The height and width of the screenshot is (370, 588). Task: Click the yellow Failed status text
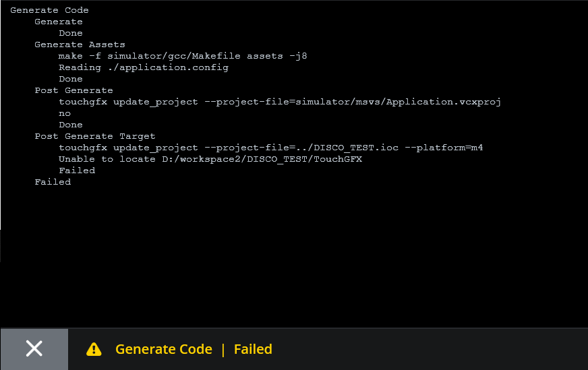click(253, 349)
